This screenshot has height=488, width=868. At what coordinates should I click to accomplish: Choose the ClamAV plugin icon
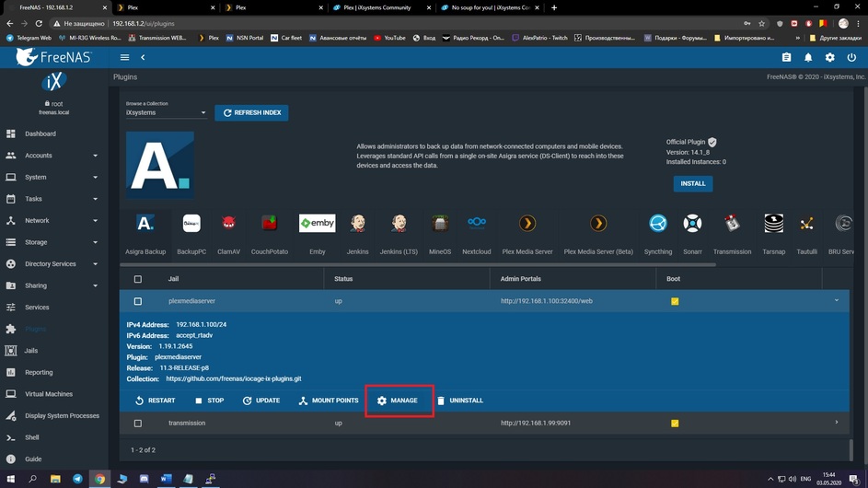(228, 223)
